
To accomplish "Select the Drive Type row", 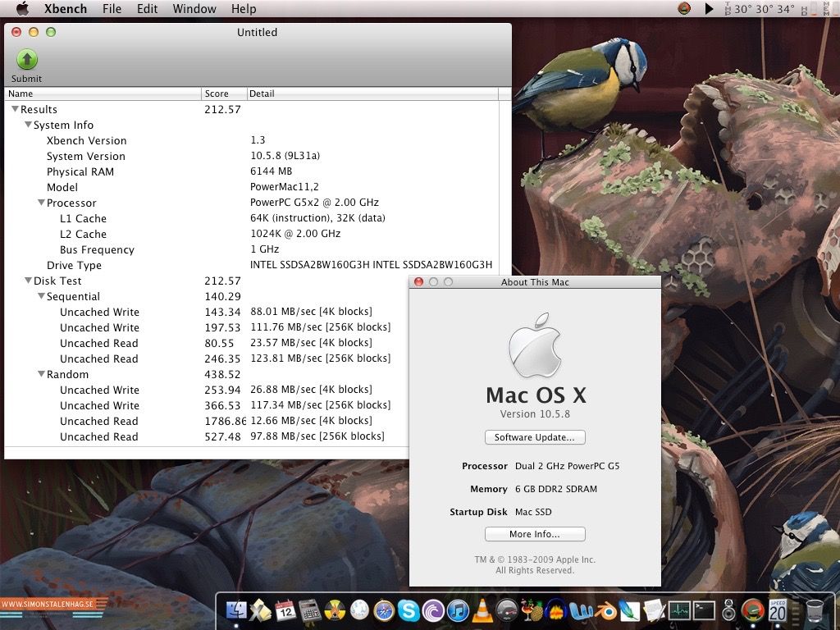I will pos(252,265).
